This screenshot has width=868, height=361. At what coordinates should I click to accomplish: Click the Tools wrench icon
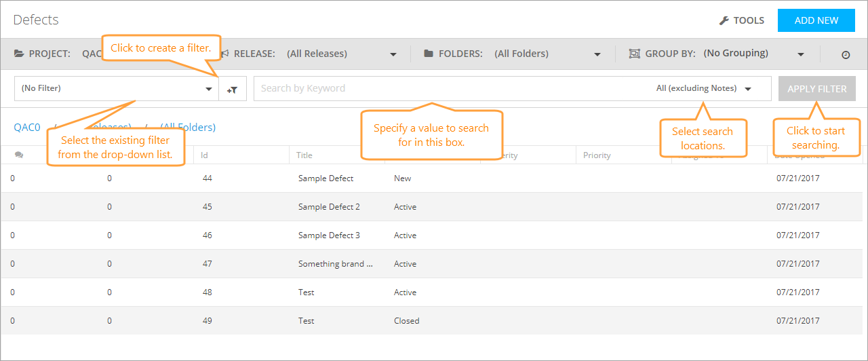(724, 20)
